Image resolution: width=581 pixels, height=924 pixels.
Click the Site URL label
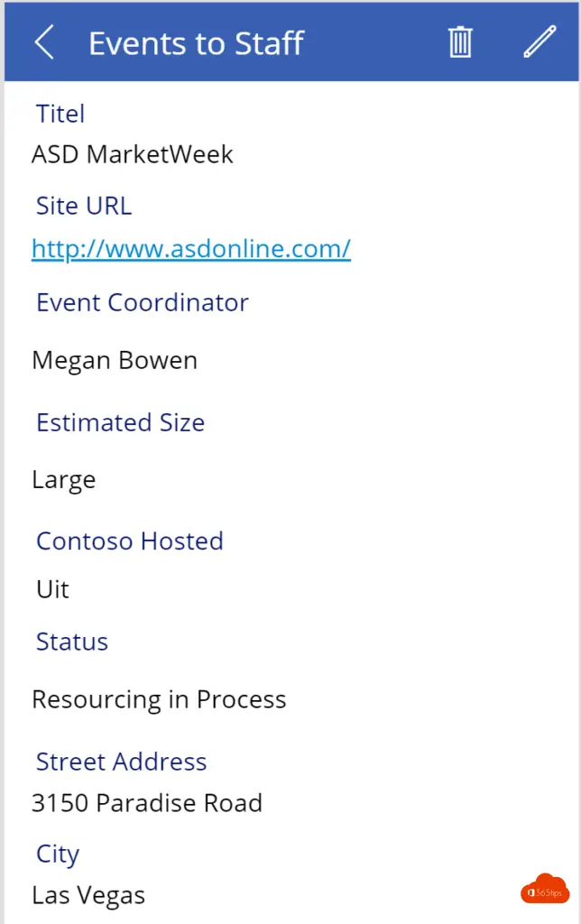pyautogui.click(x=84, y=207)
